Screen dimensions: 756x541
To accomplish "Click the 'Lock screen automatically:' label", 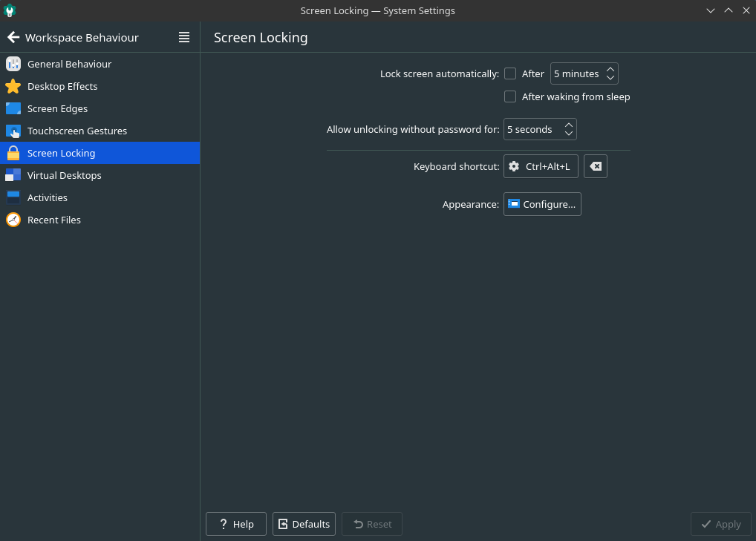I will coord(440,73).
